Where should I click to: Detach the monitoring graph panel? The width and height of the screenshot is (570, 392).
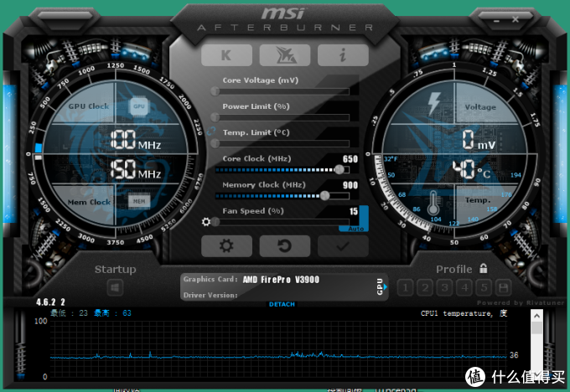coord(282,304)
